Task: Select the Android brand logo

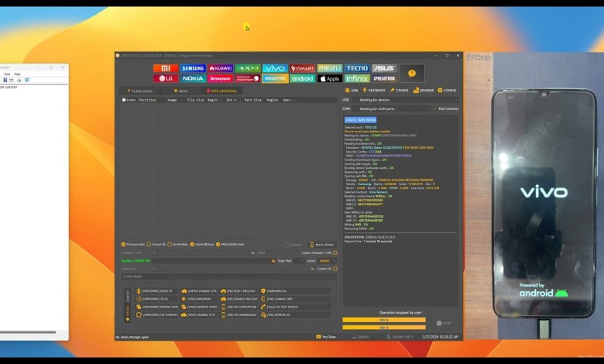Action: [x=302, y=78]
